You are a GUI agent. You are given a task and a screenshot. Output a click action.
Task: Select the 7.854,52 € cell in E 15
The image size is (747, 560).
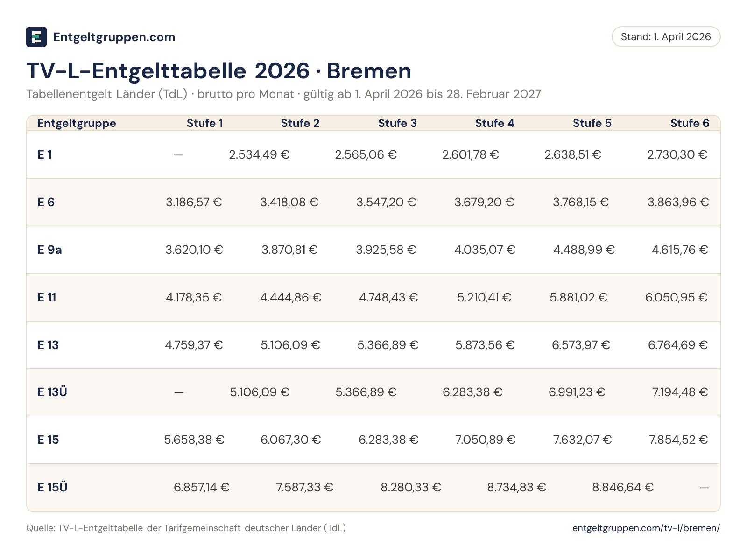click(x=678, y=440)
